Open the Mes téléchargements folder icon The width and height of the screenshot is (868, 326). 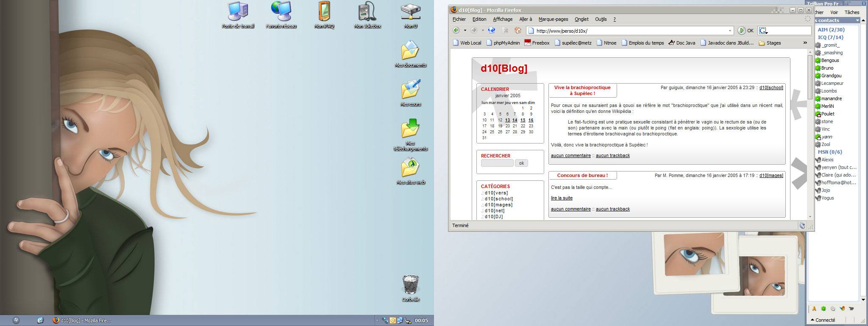(x=410, y=135)
